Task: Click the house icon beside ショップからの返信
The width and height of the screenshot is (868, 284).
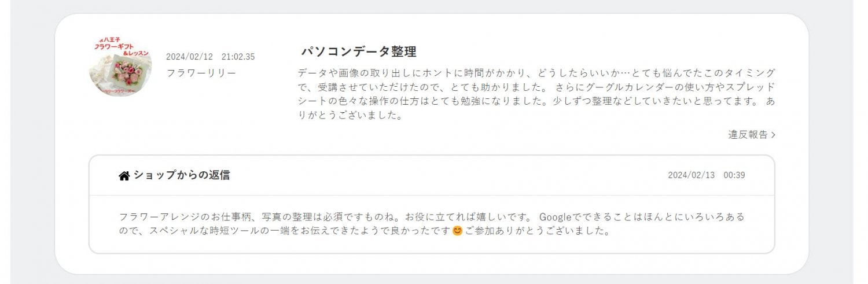Action: coord(124,176)
